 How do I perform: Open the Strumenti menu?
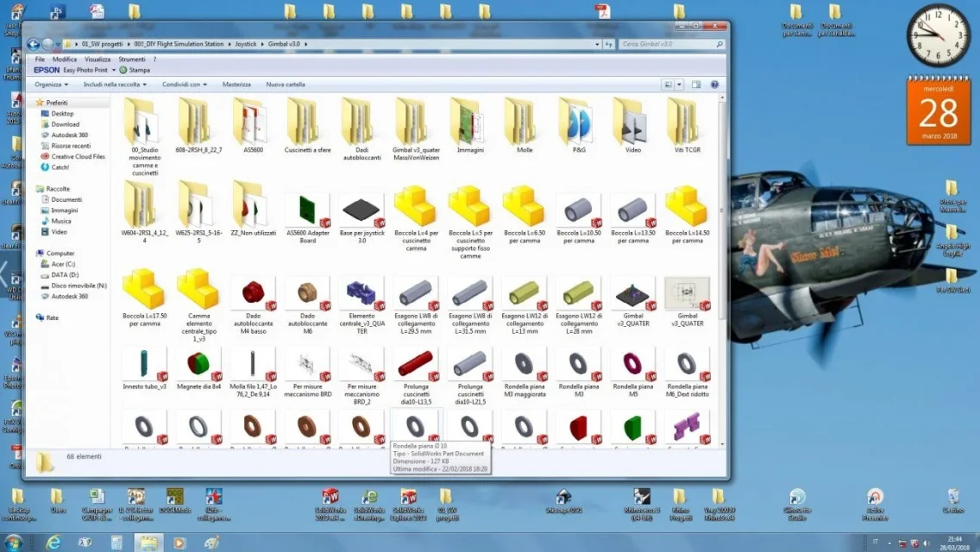pyautogui.click(x=132, y=59)
